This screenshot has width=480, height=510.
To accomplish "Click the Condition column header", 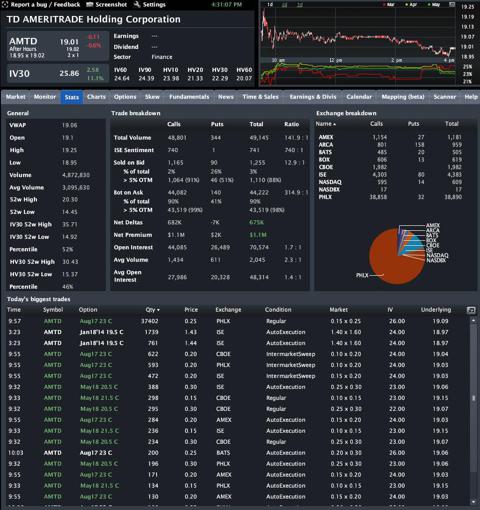I will click(278, 310).
